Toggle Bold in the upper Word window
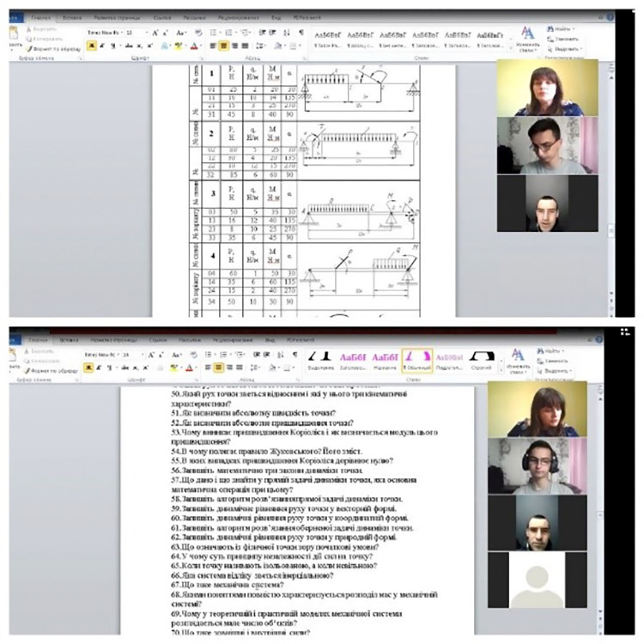Screen dimensions: 644x644 pyautogui.click(x=89, y=46)
